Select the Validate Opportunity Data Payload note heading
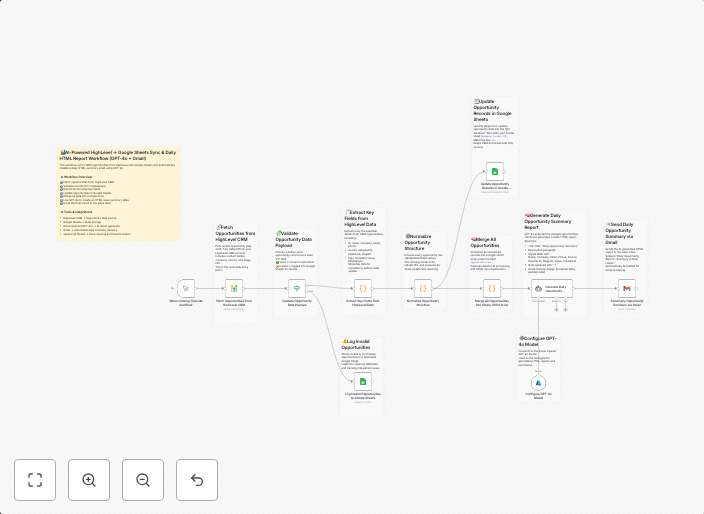The width and height of the screenshot is (704, 514). (294, 239)
